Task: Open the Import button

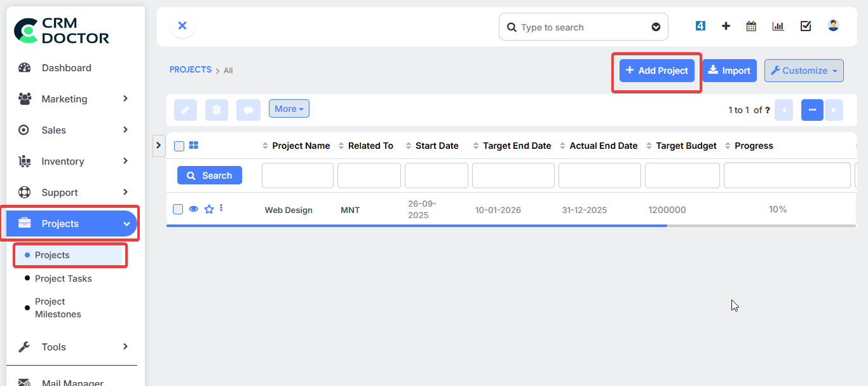Action: [x=729, y=70]
